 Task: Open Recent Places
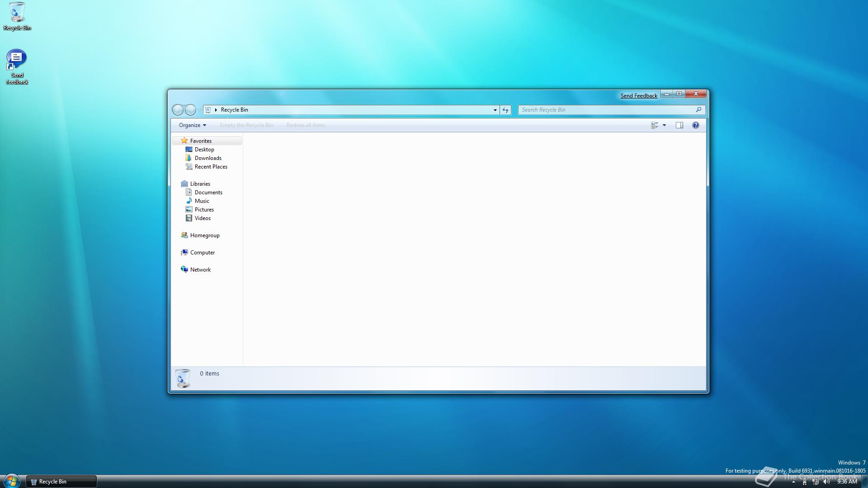[211, 167]
